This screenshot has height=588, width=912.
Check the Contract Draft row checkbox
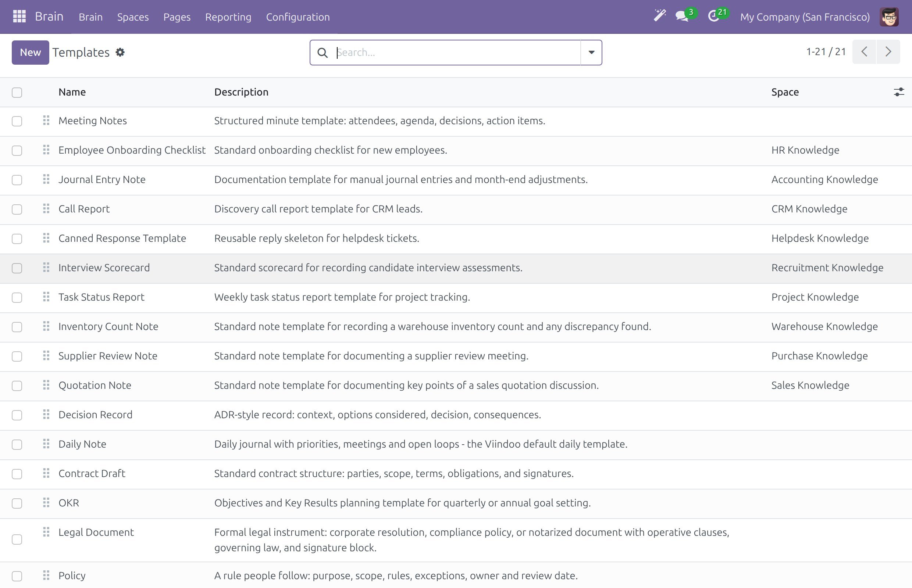17,474
